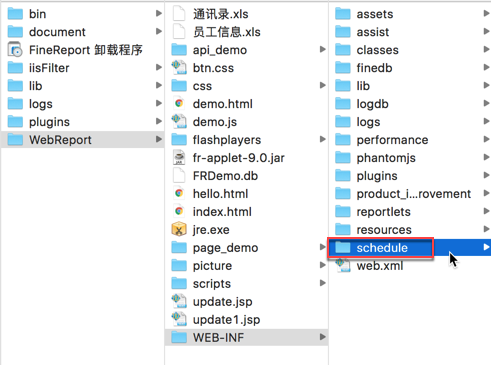
Task: Expand the classes folder arrow
Action: [486, 49]
